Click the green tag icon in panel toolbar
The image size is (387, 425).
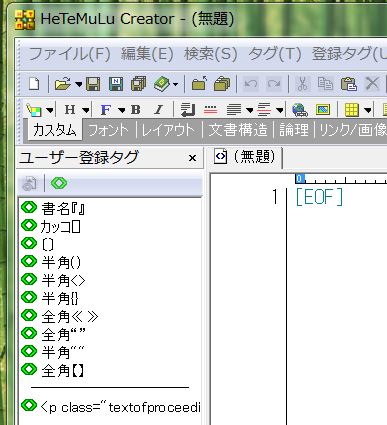coord(59,183)
